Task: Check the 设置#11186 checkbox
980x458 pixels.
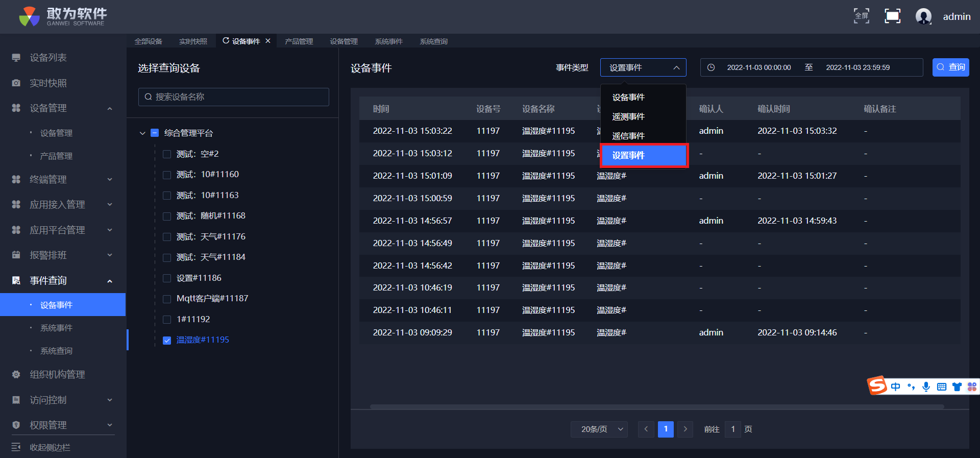Action: [167, 278]
